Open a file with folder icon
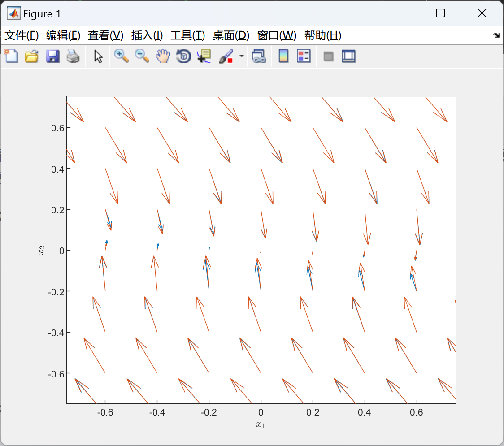 click(x=31, y=56)
